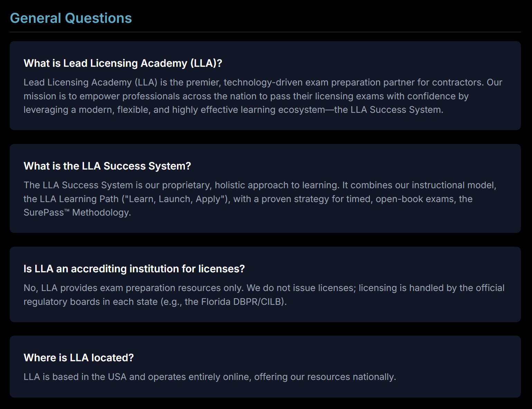
Task: Open "Is LLA an accrediting institution" question
Action: (x=134, y=269)
